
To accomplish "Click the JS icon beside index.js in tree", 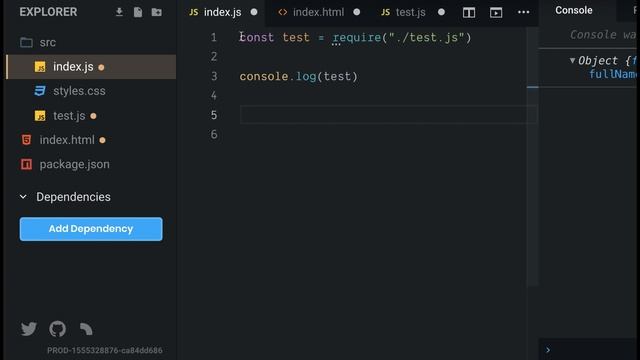I will [40, 67].
